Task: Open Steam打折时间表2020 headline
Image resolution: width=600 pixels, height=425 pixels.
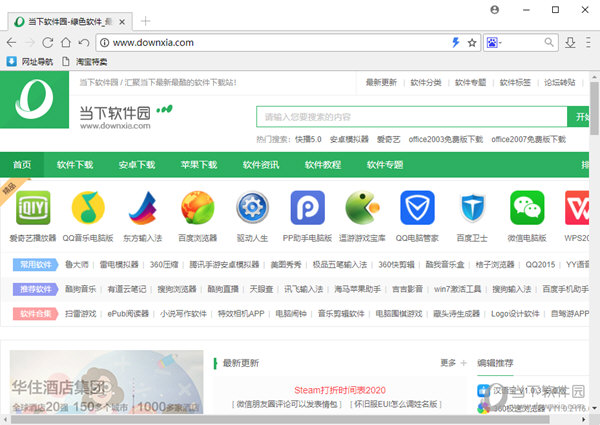Action: tap(340, 390)
